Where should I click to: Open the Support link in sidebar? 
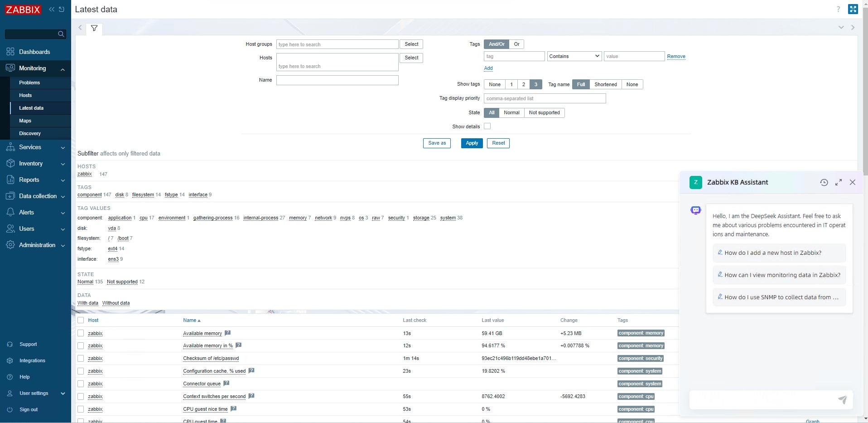pyautogui.click(x=28, y=345)
